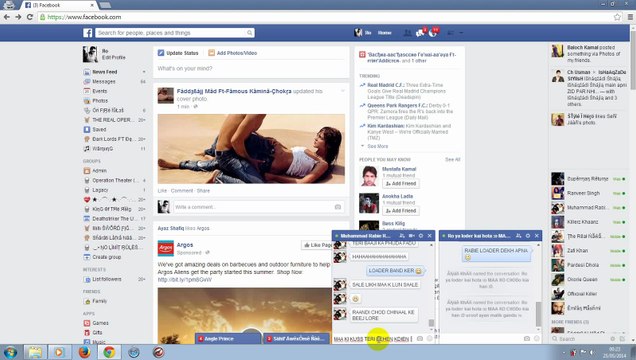The height and width of the screenshot is (360, 636).
Task: Expand News Feed options arrow
Action: 144,72
